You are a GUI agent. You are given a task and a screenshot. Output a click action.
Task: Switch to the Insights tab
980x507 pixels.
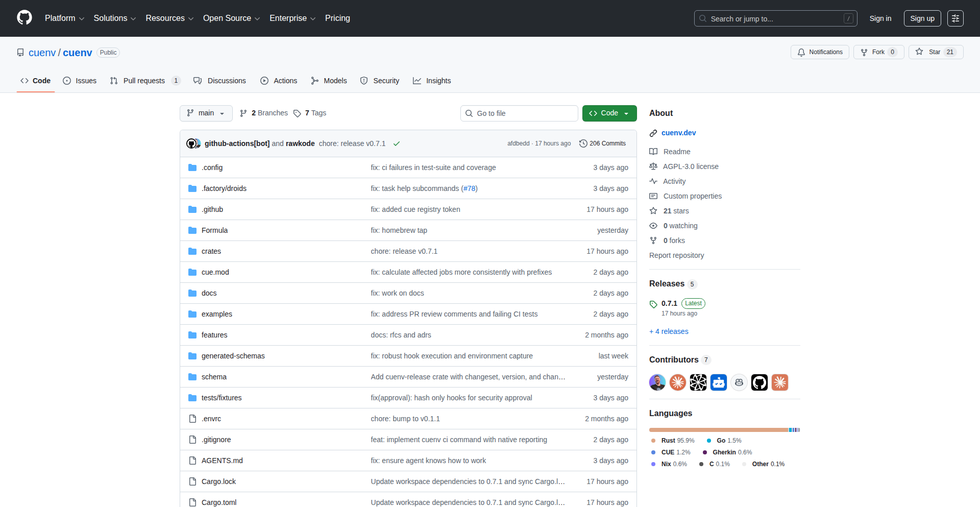[432, 81]
